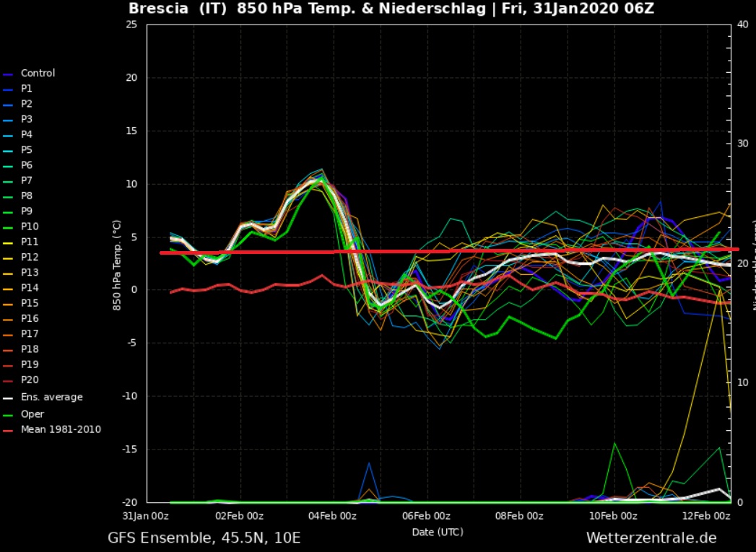
Task: Click the chart title "Brescia (IT) 850 hPa Temp. & Niederschlag"
Action: pyautogui.click(x=307, y=9)
